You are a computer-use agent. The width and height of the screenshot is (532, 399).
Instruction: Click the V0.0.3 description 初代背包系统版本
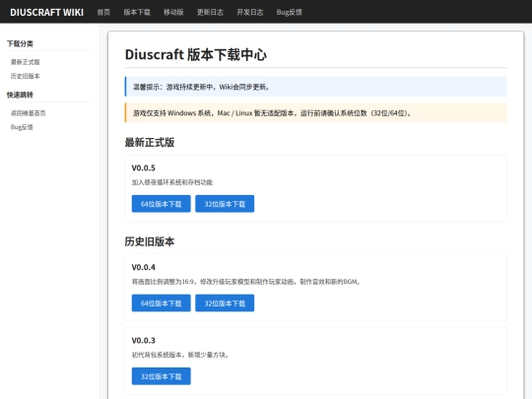click(x=180, y=355)
